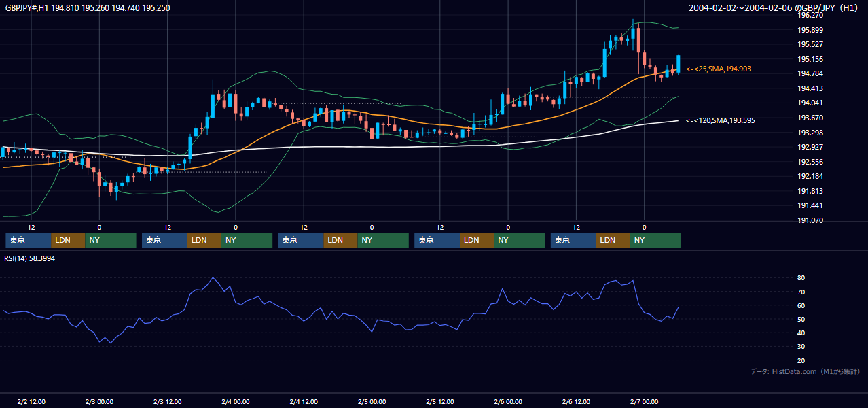Select the NY session block for the 2/3 trading day
This screenshot has width=868, height=408.
247,240
